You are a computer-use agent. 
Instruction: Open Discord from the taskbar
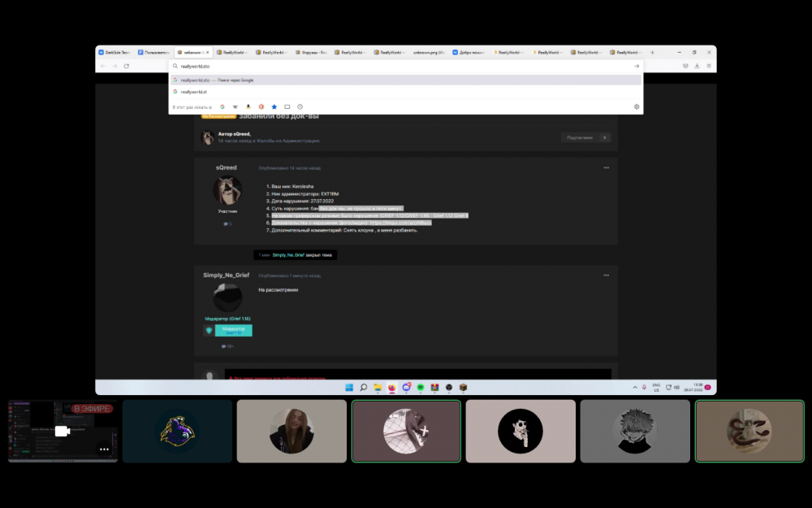[407, 387]
